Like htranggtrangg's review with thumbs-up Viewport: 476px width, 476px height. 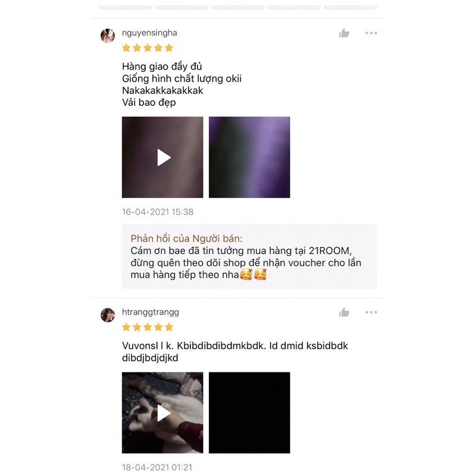tap(344, 312)
